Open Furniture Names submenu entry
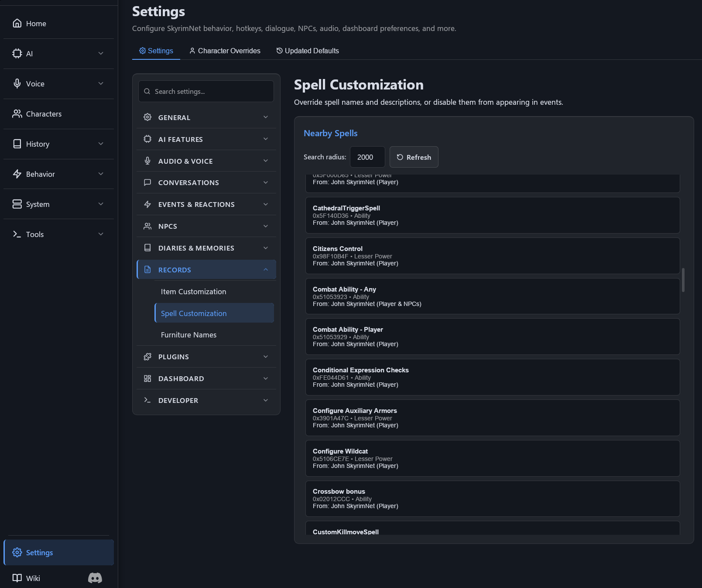Viewport: 702px width, 588px height. 214,335
